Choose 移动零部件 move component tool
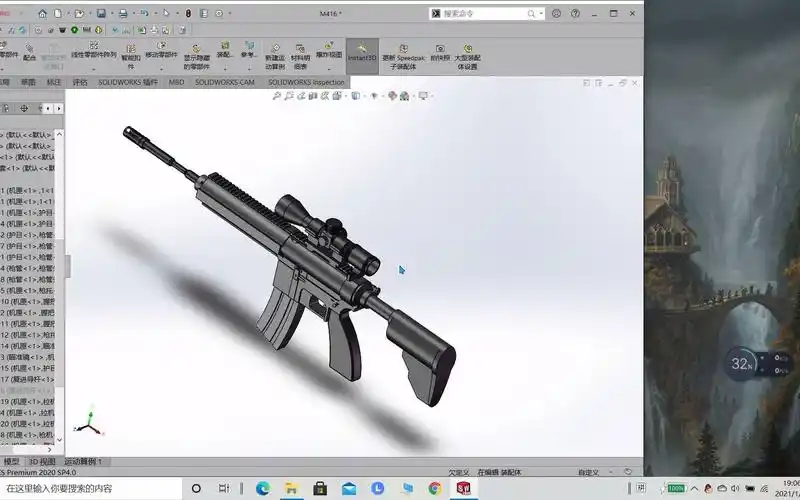Screen dimensions: 800x500 coord(161,49)
